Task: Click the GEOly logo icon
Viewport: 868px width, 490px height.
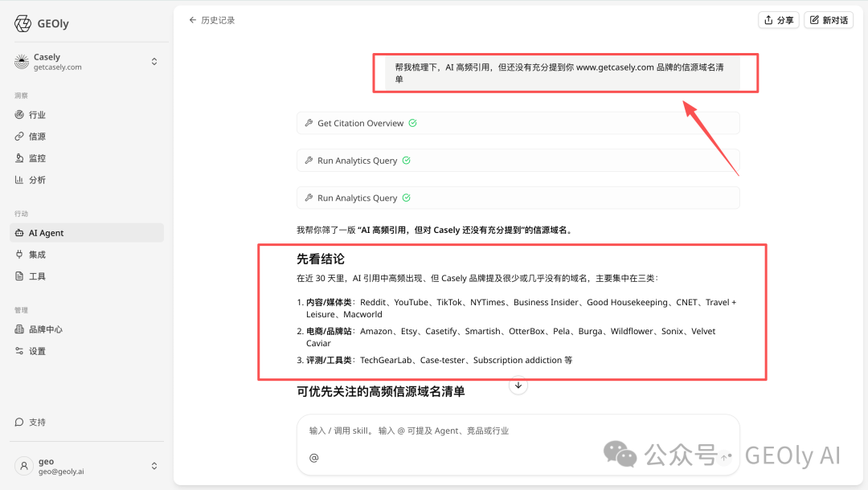Action: 23,24
